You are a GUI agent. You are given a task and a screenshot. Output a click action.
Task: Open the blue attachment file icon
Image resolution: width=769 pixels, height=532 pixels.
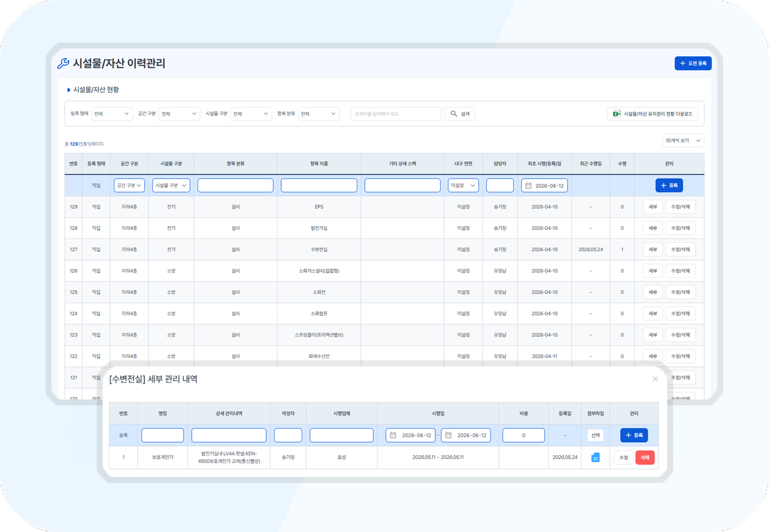pos(596,458)
